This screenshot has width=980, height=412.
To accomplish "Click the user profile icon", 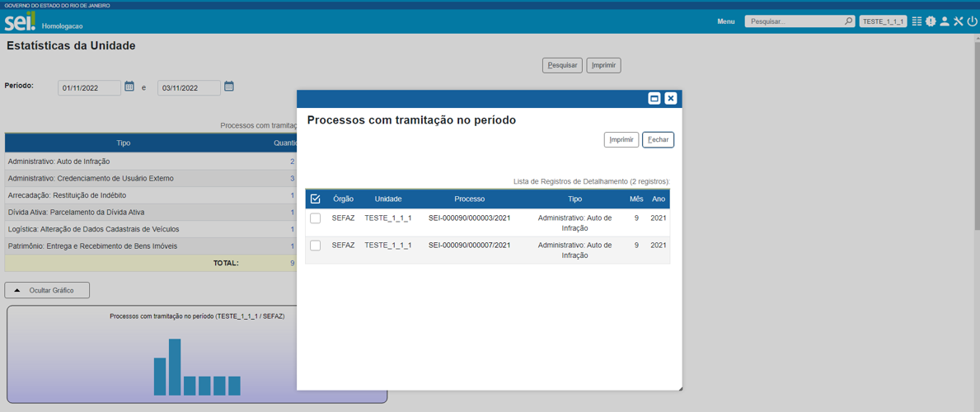I will (x=945, y=21).
